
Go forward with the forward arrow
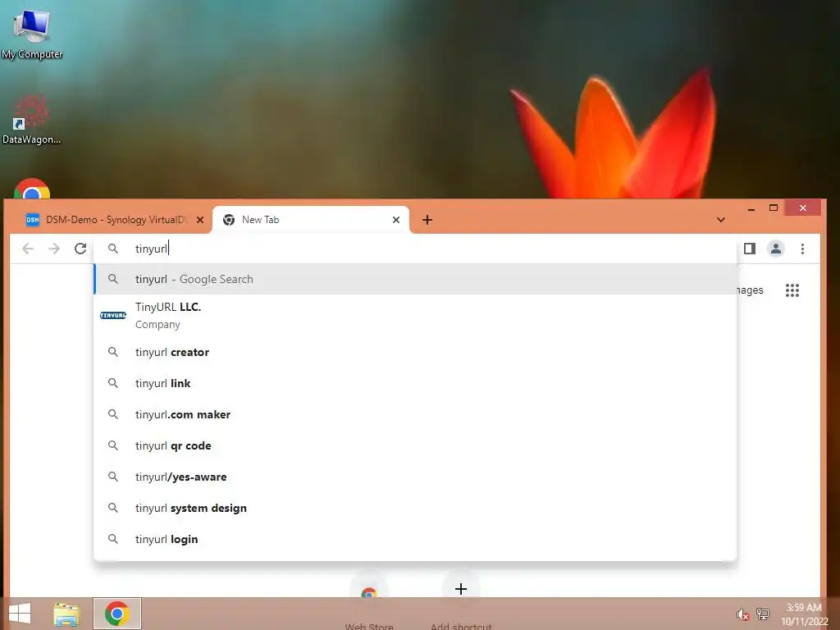click(x=54, y=249)
